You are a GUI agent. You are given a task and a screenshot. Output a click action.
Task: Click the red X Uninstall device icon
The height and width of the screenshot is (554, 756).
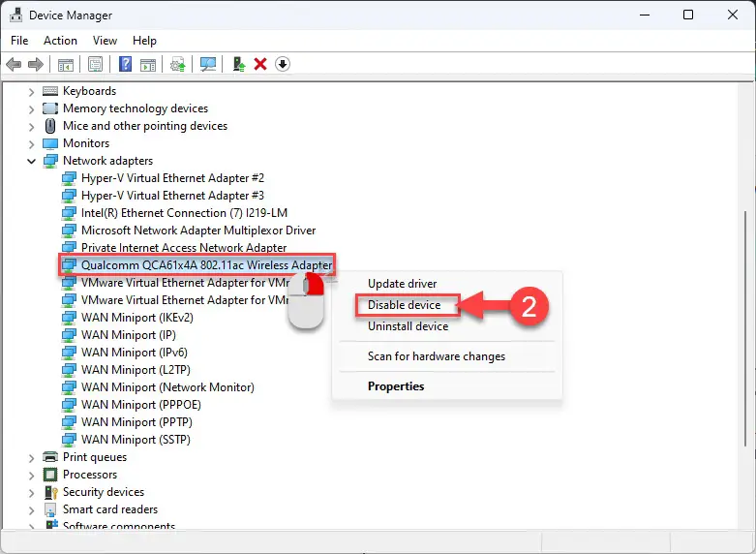260,64
